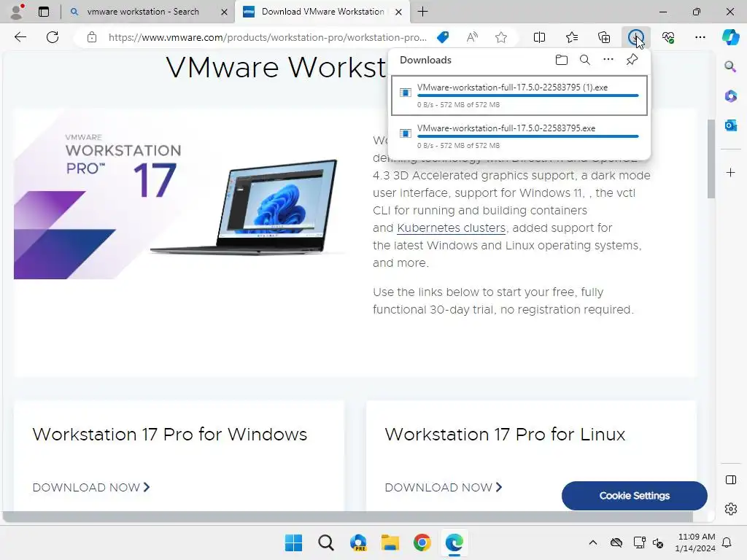The height and width of the screenshot is (560, 747).
Task: Click progress bar of second download
Action: point(528,136)
